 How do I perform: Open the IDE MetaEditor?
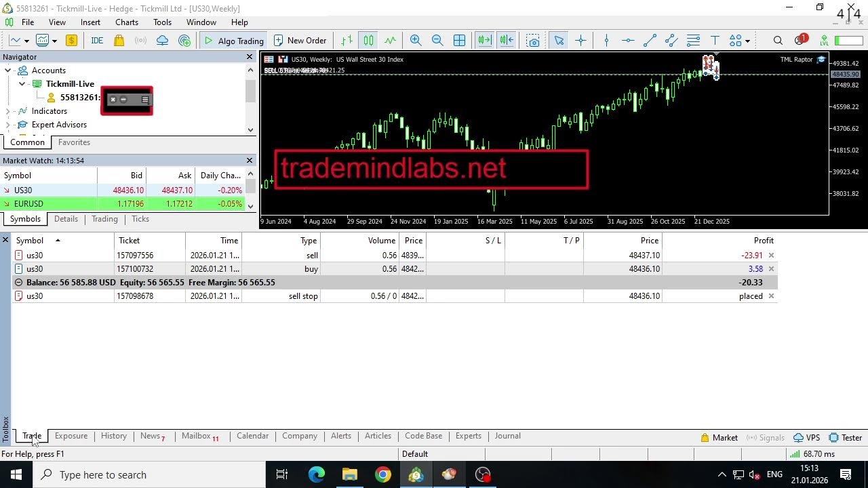tap(97, 41)
